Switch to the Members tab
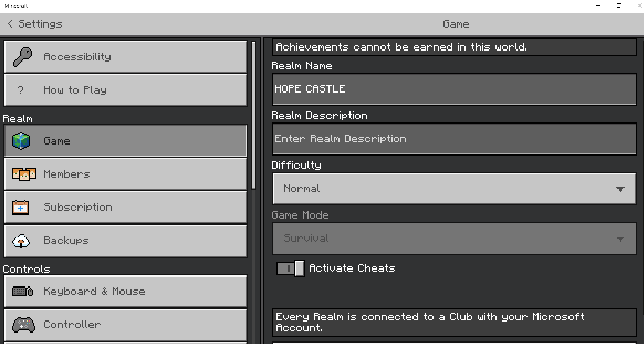 click(x=125, y=174)
